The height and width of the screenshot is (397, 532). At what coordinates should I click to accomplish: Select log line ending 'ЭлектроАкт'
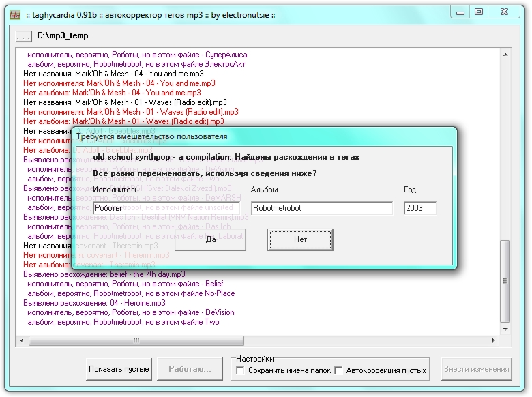[x=136, y=64]
